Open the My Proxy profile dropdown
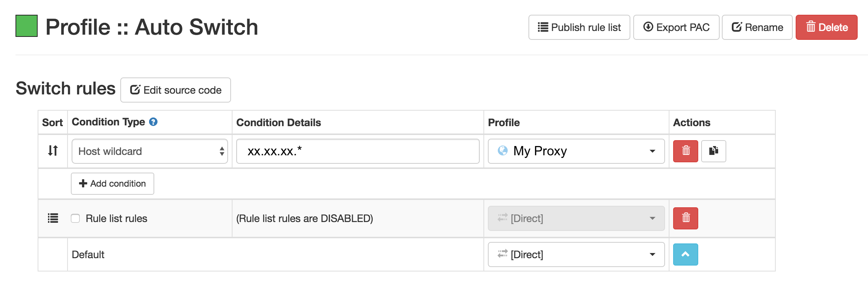This screenshot has width=868, height=284. coord(576,151)
